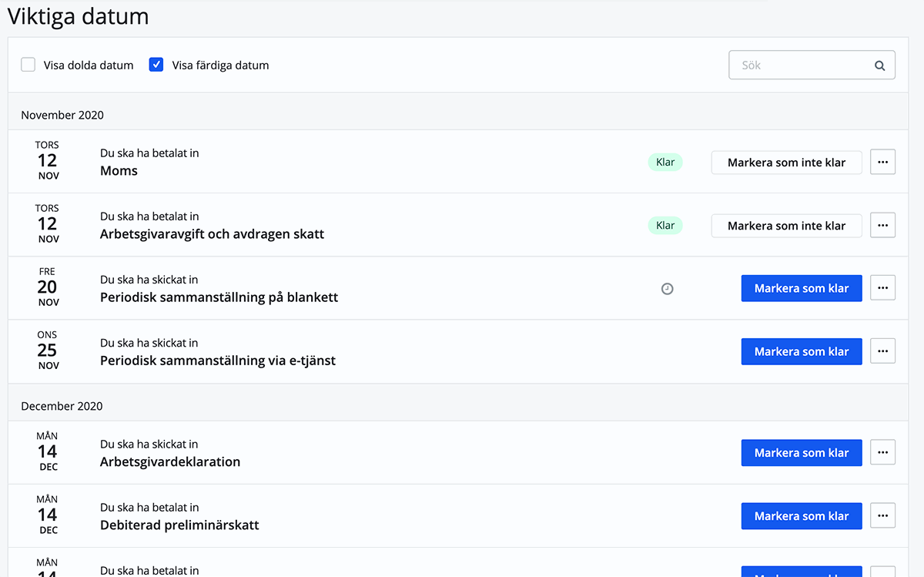
Task: Open the three-dot menu for Periodisk sammanställning via e-tjänst
Action: point(882,351)
